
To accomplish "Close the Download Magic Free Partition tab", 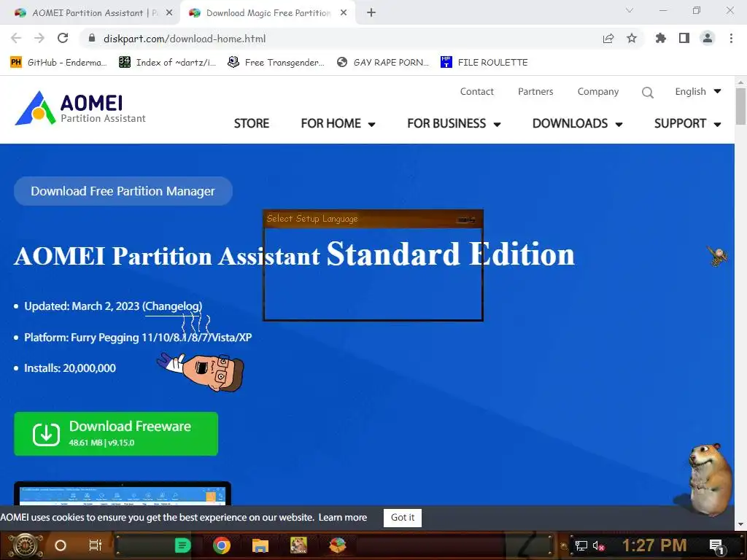I will pos(344,13).
